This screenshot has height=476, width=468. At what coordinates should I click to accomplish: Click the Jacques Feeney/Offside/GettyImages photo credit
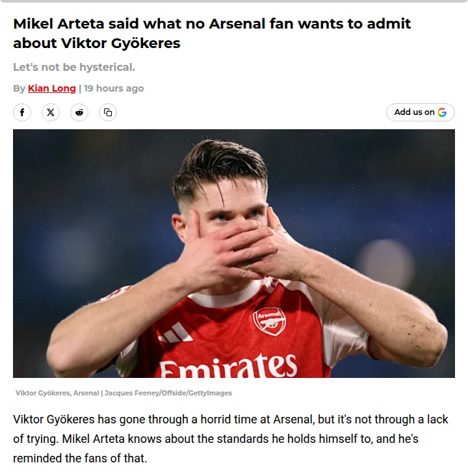pos(168,393)
